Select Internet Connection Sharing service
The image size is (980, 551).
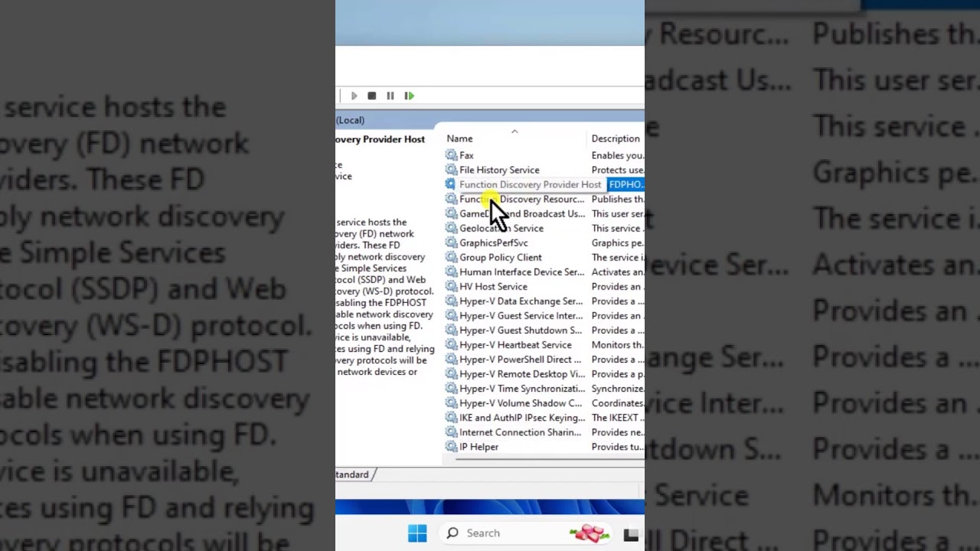520,432
